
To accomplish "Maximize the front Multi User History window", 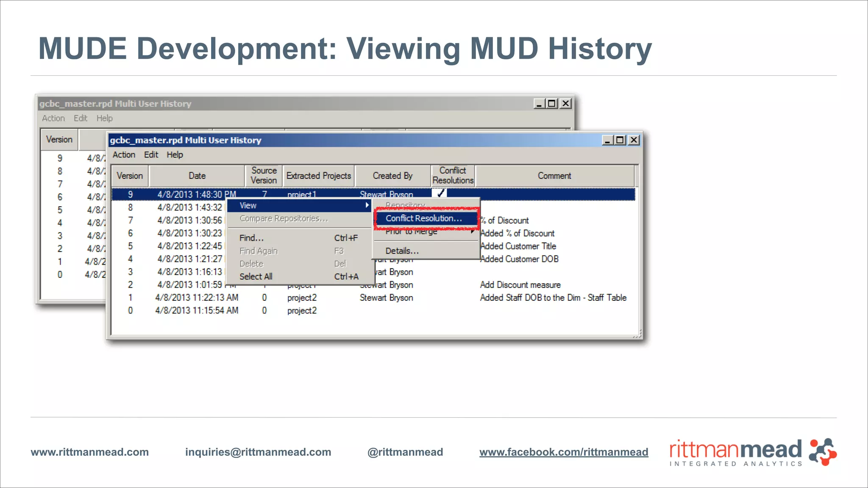I will tap(620, 140).
